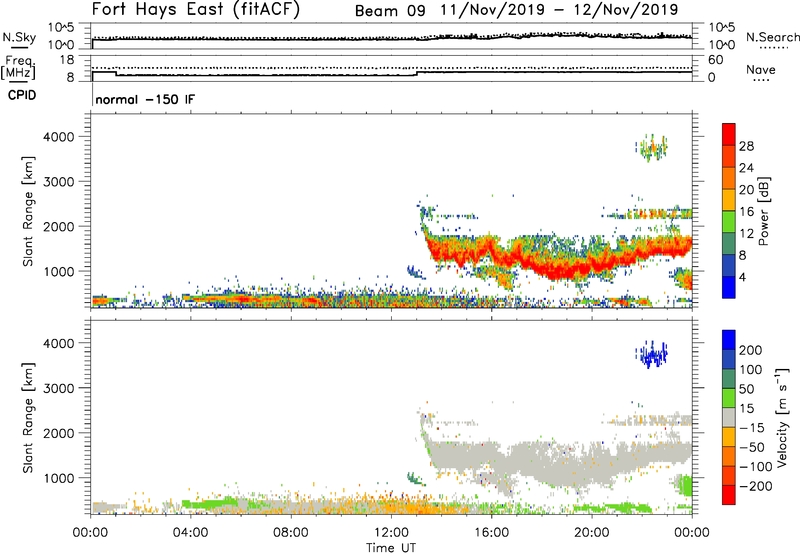Click the red bottom of the velocity colorbar
The width and height of the screenshot is (800, 554).
(x=729, y=495)
